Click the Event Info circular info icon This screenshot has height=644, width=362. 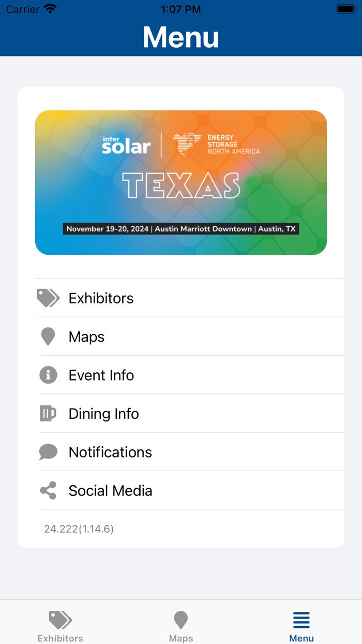point(48,375)
